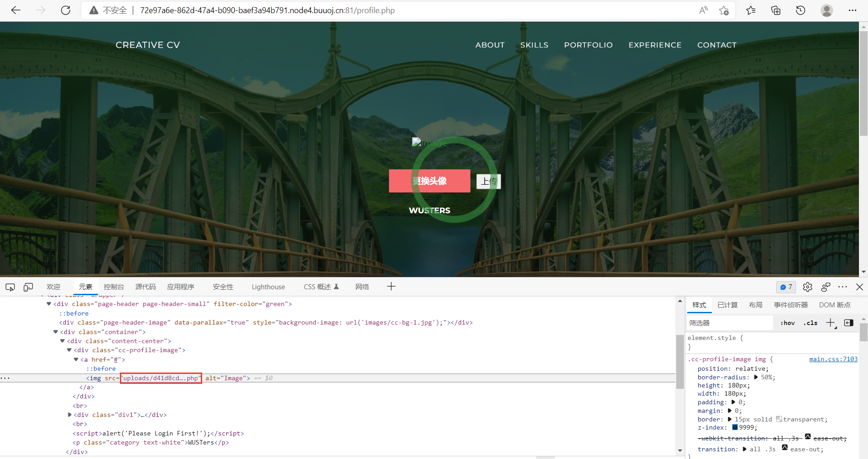Open easing editor for -webkit-transition
The width and height of the screenshot is (868, 459).
pos(808,437)
